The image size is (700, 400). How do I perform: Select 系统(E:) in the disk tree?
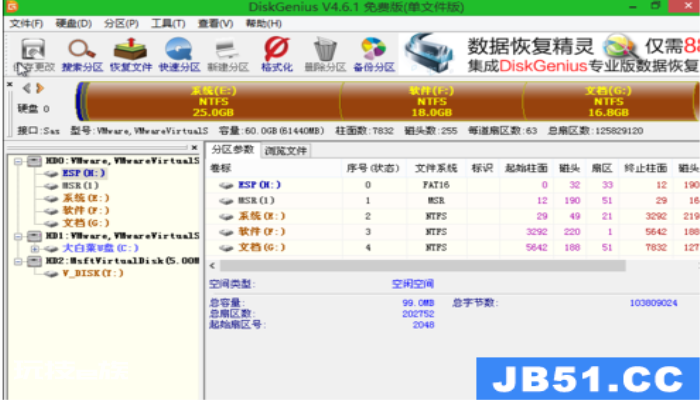(86, 198)
